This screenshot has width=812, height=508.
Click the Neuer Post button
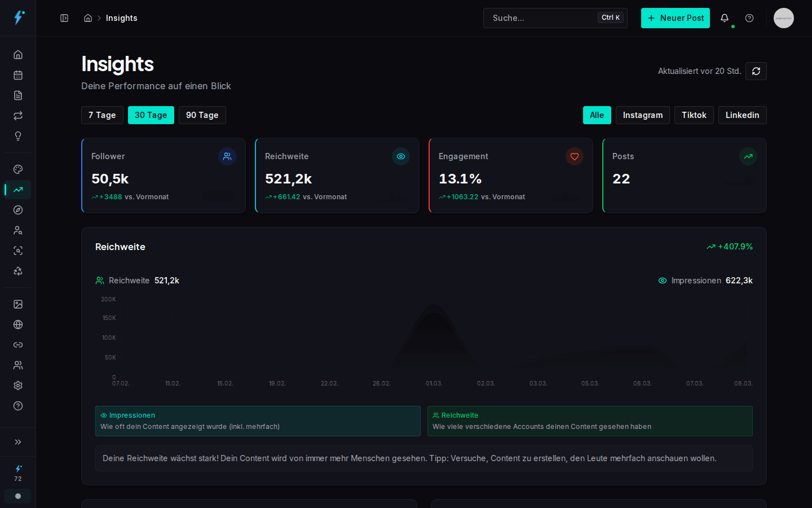(675, 18)
